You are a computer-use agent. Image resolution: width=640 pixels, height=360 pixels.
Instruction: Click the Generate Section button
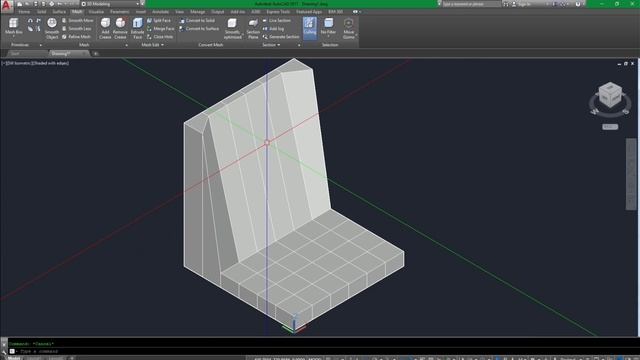coord(281,37)
